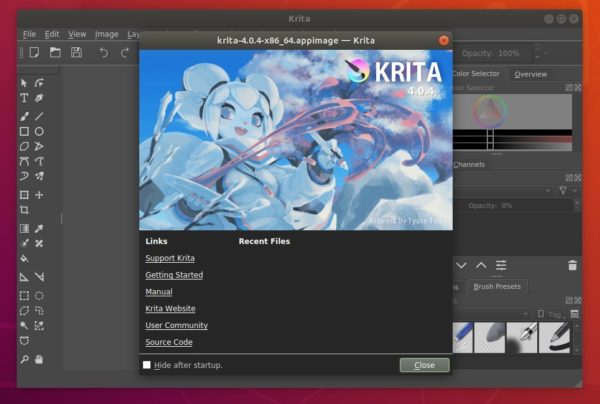Click the Close button in splash dialog

[424, 365]
